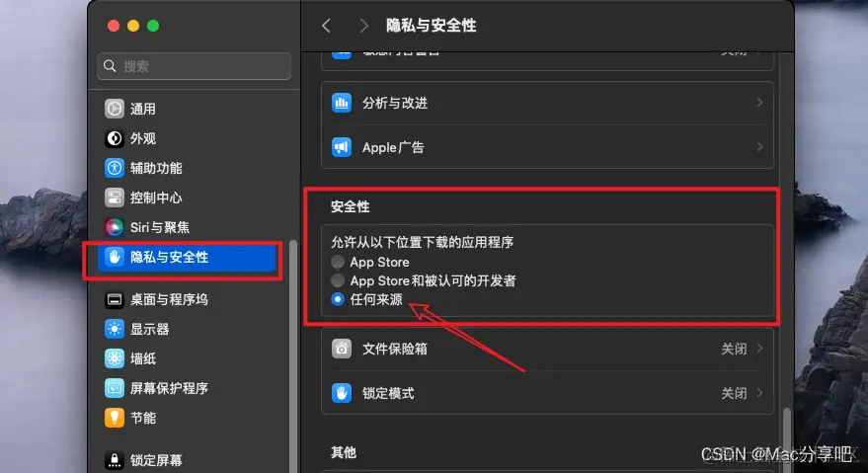Open Siri与聚焦 settings
Screen dimensions: 868x473
click(189, 227)
